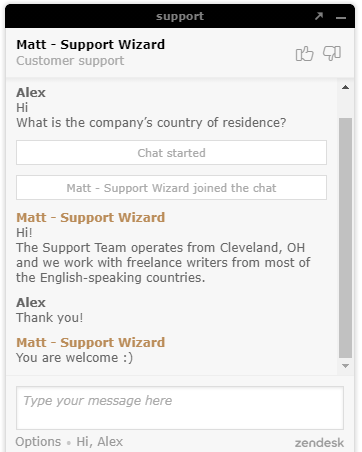Click the 'joined the chat' notice
Viewport: 362px width, 452px height.
click(x=171, y=188)
